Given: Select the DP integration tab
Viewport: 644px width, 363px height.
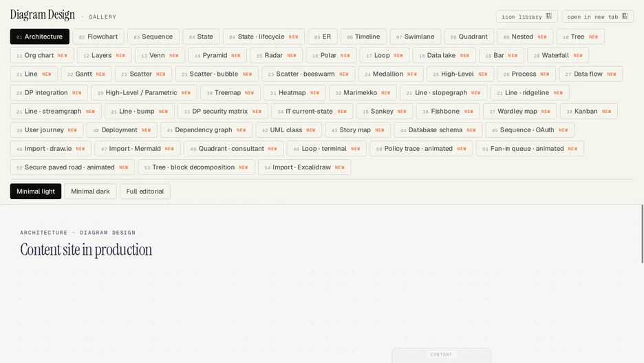Looking at the screenshot, I should (49, 92).
